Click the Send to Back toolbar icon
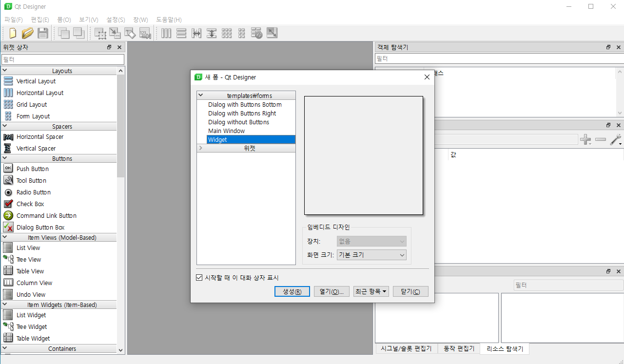 64,33
